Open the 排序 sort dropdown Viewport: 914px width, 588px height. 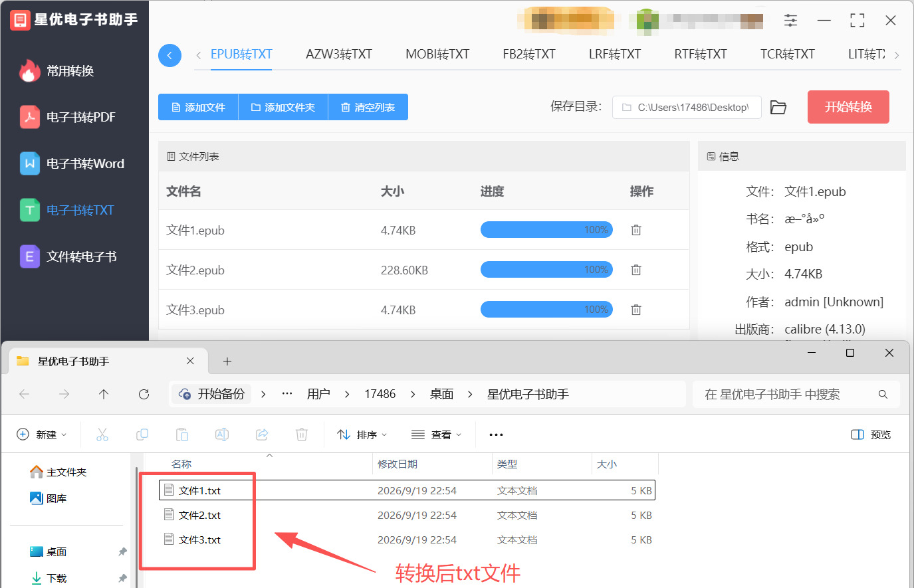click(x=362, y=435)
